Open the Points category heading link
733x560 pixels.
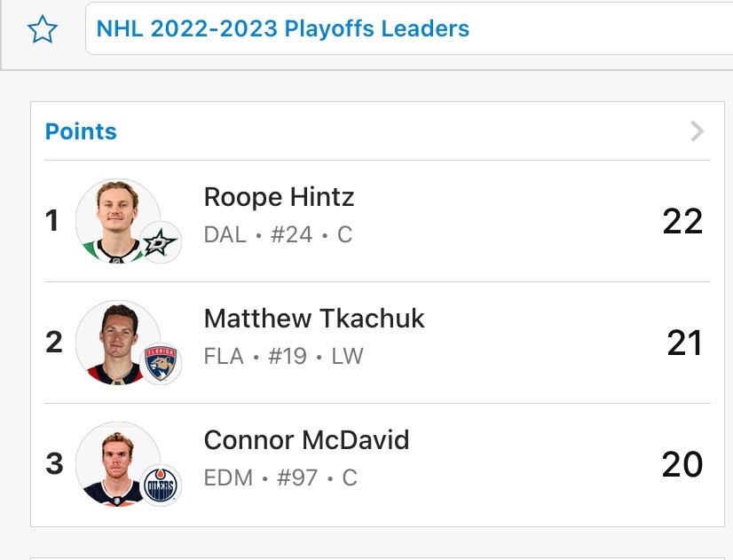tap(81, 131)
